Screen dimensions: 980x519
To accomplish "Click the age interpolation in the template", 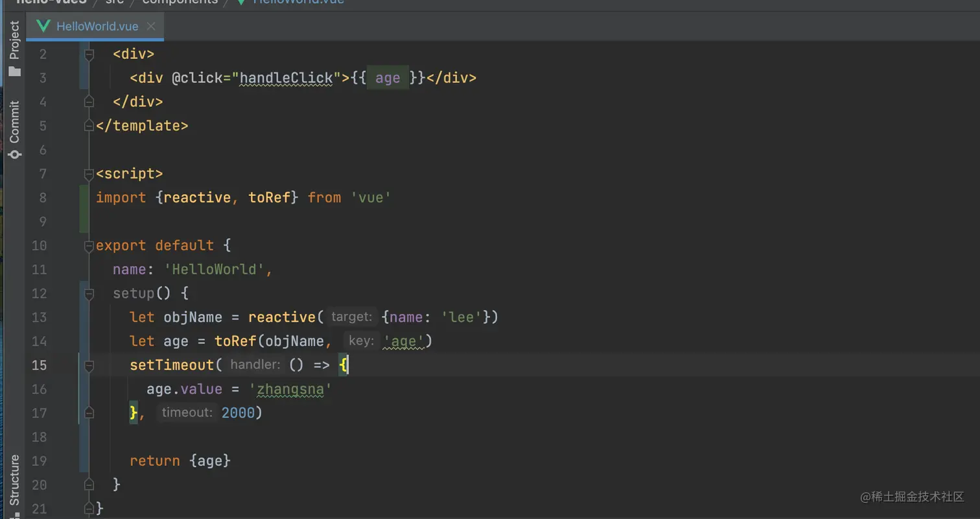I will coord(388,78).
